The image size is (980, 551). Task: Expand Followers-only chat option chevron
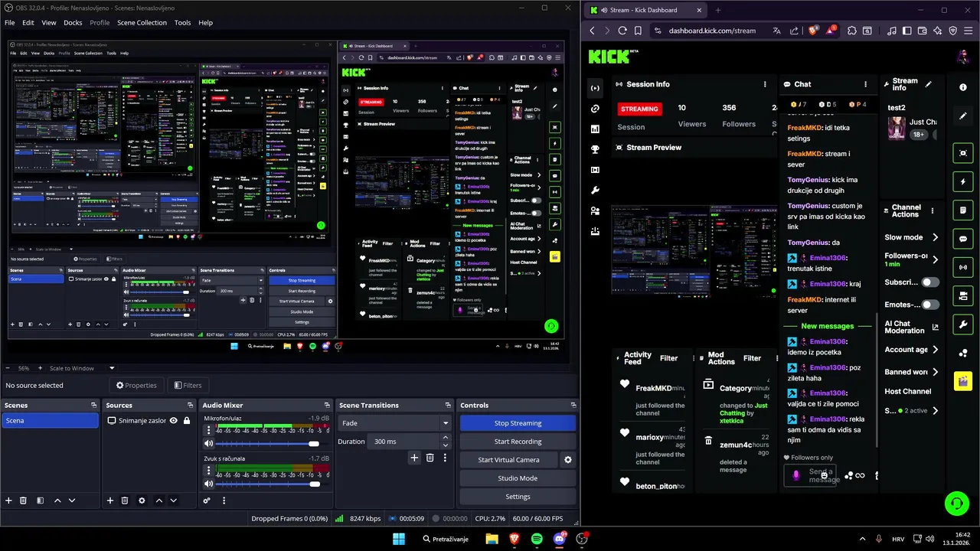(x=935, y=260)
